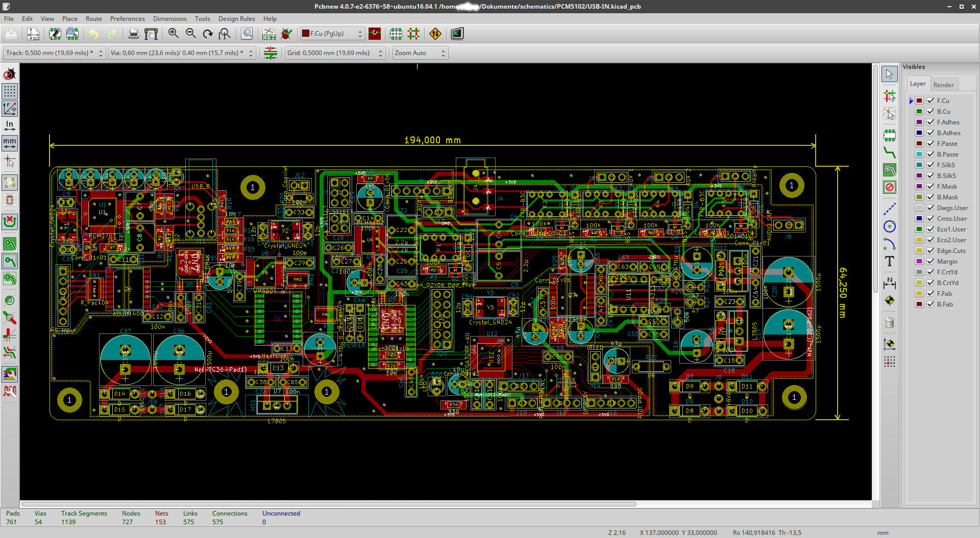
Task: Open the File menu
Action: (x=9, y=19)
